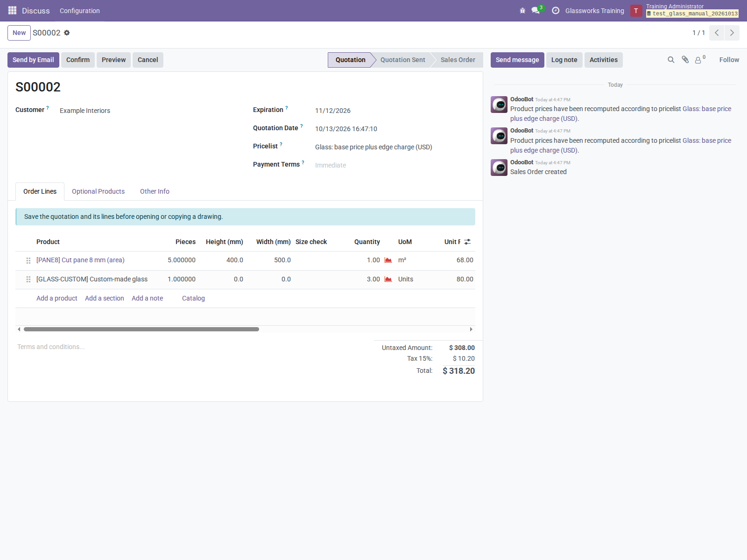
Task: Open forecast chart icon on PANE8 line
Action: (388, 260)
